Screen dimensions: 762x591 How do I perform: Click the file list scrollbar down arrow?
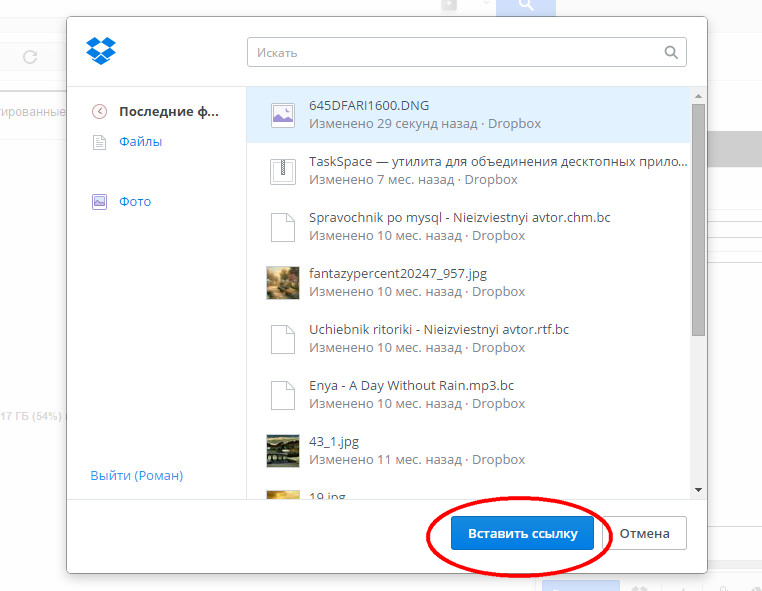698,489
